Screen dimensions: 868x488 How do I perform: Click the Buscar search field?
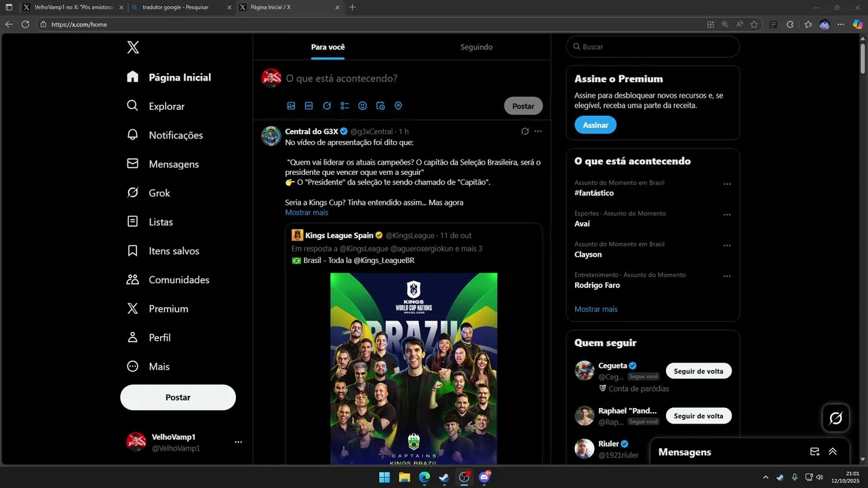tap(653, 47)
